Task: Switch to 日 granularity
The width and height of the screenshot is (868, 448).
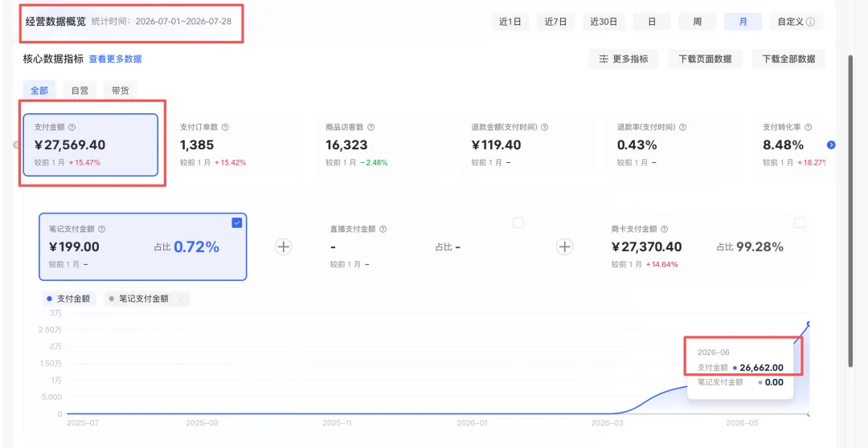Action: pos(652,22)
